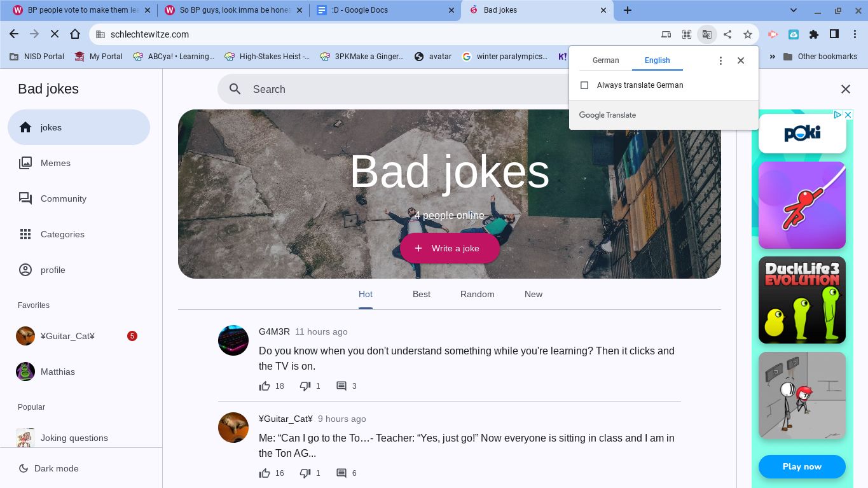868x488 pixels.
Task: Click the home button in browser toolbar
Action: (x=75, y=34)
